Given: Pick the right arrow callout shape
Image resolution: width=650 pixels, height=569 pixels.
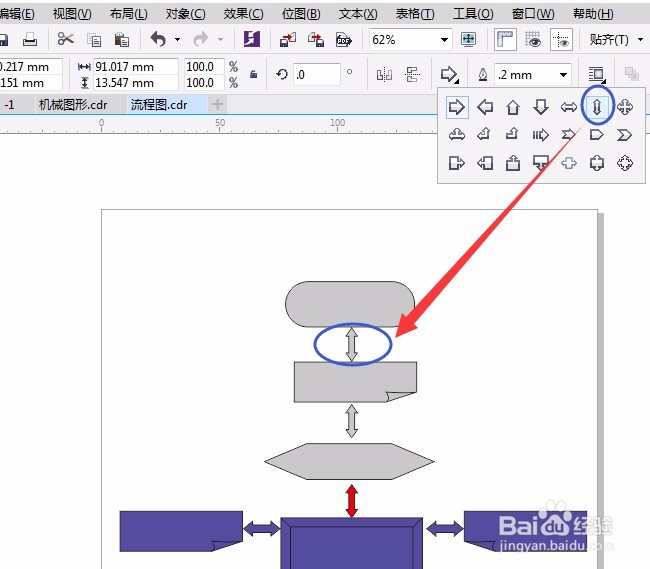Looking at the screenshot, I should [x=457, y=163].
